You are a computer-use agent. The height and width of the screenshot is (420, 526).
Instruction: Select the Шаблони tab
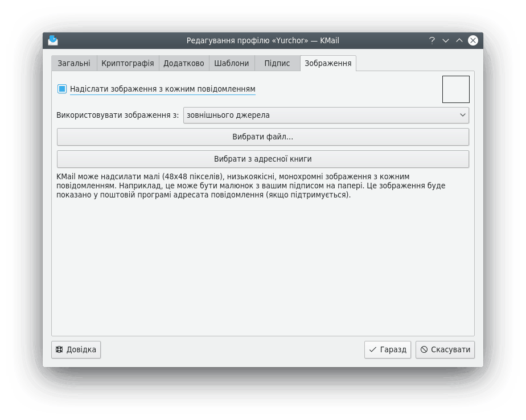click(231, 63)
